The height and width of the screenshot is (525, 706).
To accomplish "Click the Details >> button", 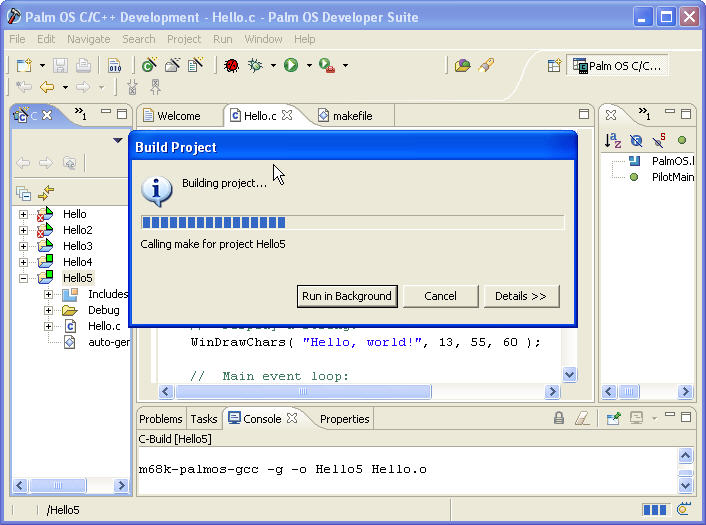I will 521,296.
